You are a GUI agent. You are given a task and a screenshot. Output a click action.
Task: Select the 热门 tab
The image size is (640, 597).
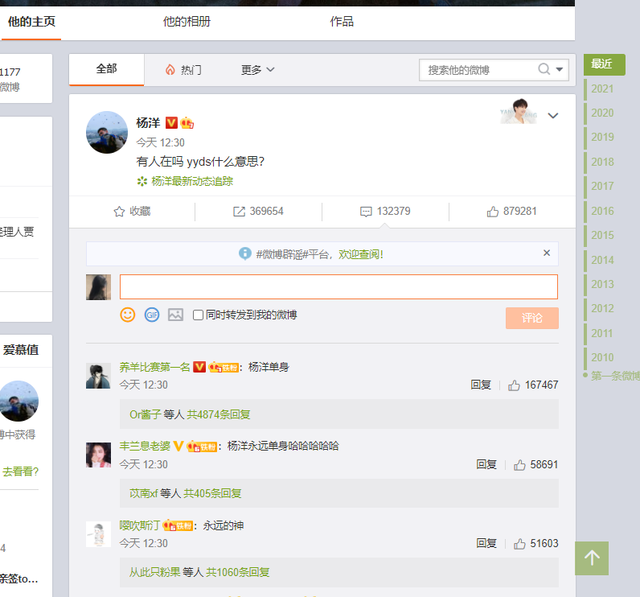183,70
